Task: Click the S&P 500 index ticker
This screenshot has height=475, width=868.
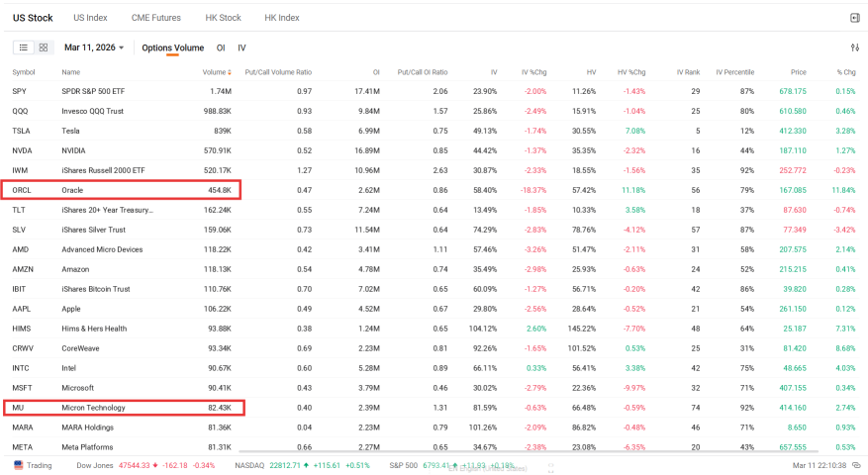Action: 451,465
